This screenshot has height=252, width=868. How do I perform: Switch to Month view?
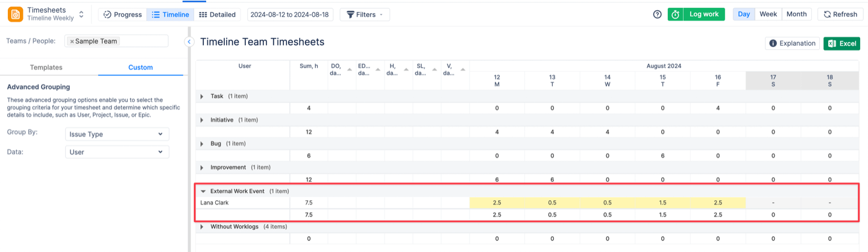click(796, 14)
